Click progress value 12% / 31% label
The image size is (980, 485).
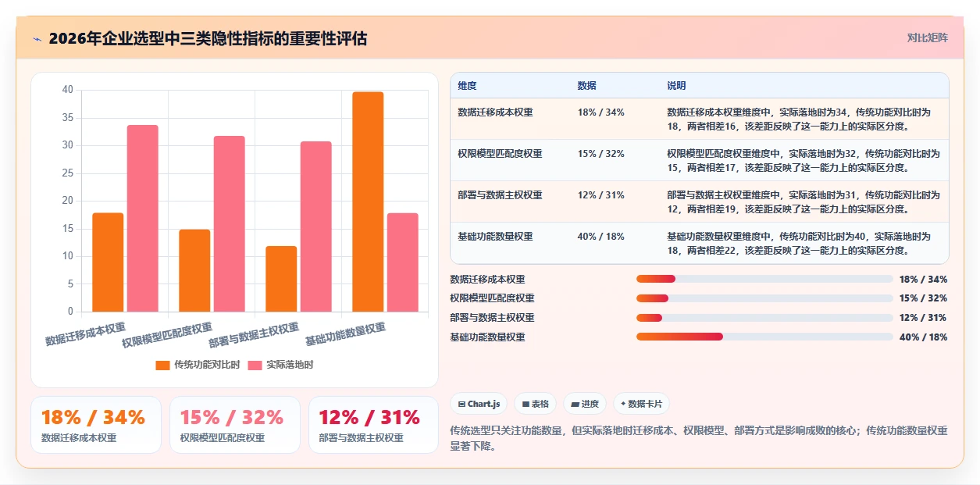[923, 318]
